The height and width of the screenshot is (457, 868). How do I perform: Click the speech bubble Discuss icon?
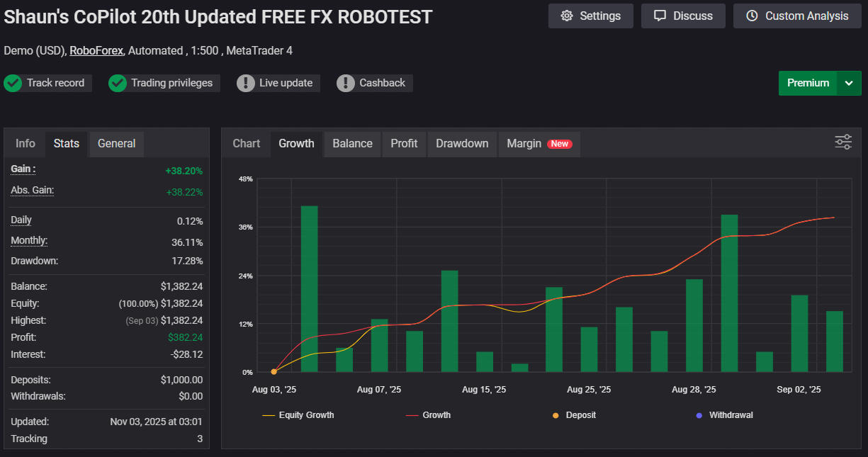click(x=660, y=16)
